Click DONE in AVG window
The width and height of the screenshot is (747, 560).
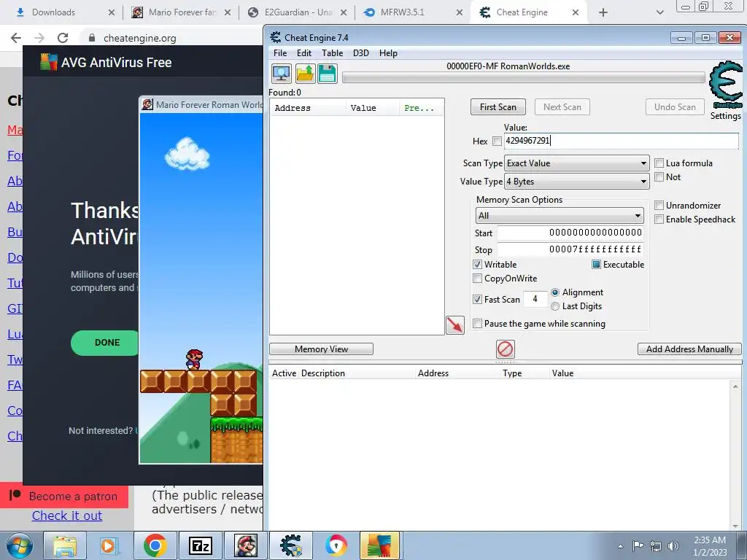pos(105,343)
